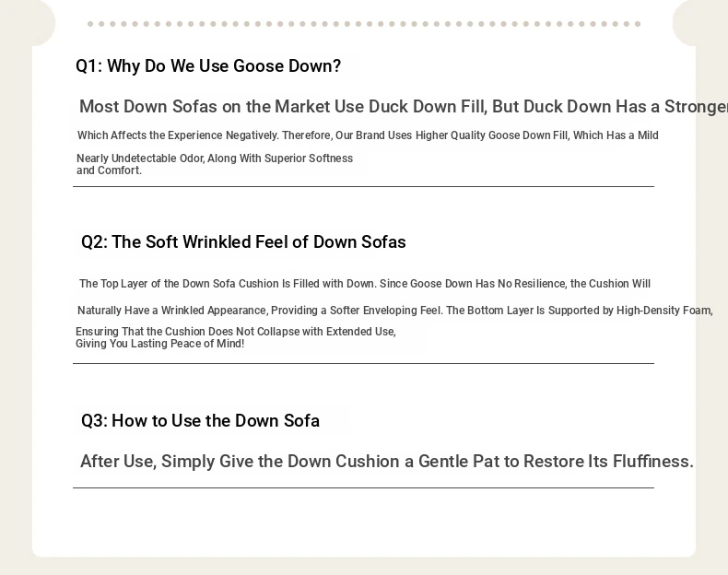The width and height of the screenshot is (728, 575).
Task: Click 'Giving You Lasting Peace of Mind!'
Action: coord(159,344)
